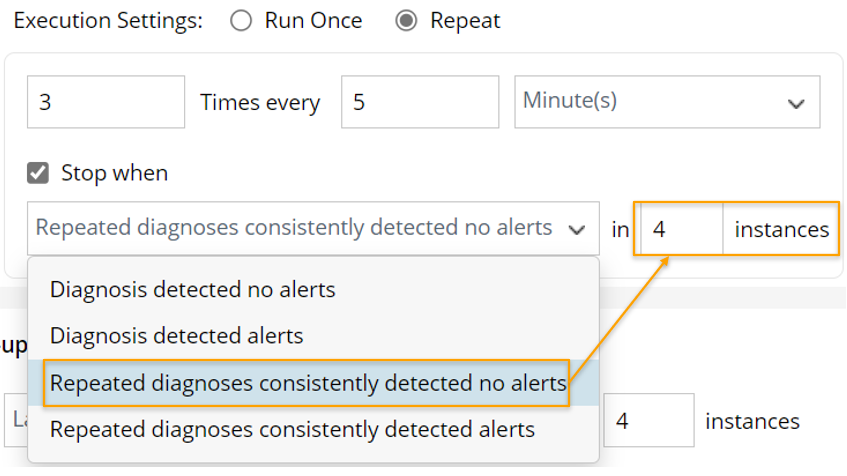
Task: Choose "Diagnosis detected alerts" from the list
Action: [177, 336]
